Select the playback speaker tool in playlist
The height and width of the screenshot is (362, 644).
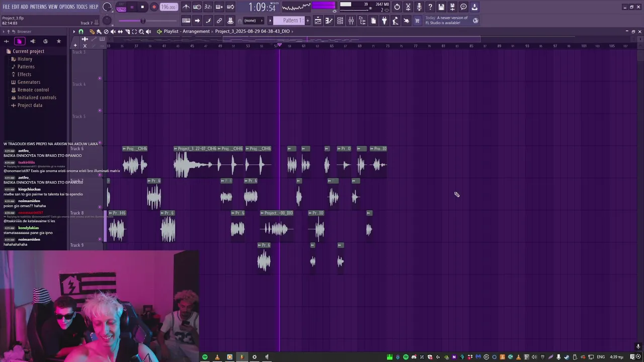tap(148, 31)
